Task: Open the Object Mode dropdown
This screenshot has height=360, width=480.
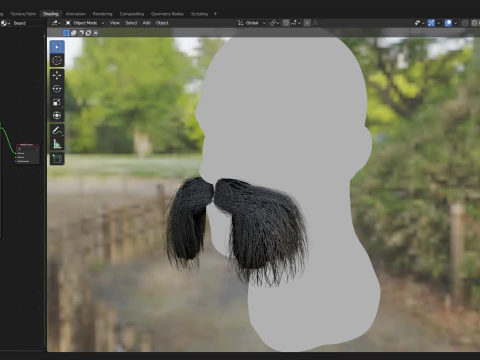Action: [85, 23]
